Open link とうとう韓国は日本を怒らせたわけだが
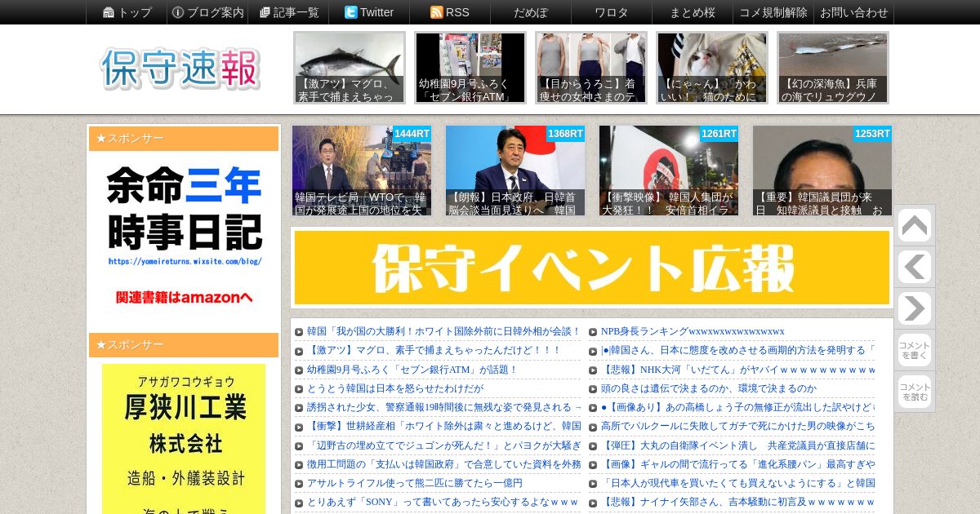The height and width of the screenshot is (514, 980). 394,388
